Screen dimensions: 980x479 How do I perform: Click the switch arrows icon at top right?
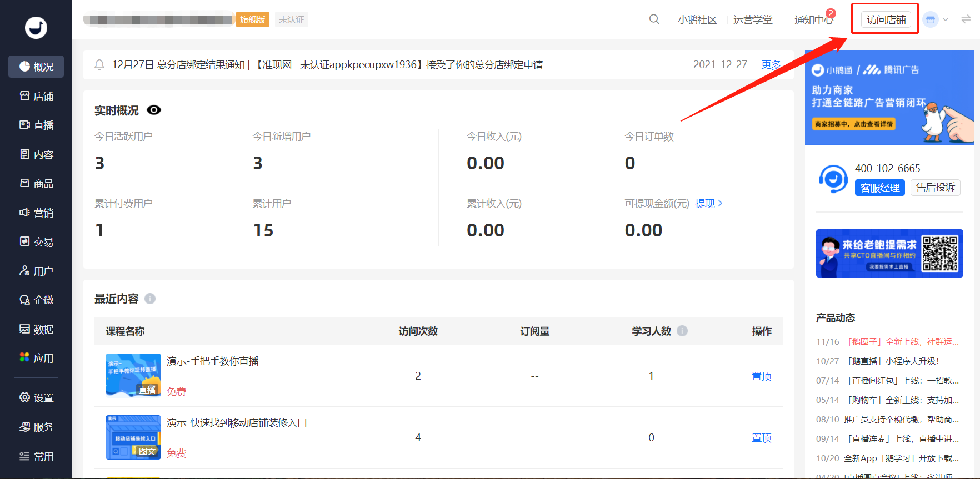tap(966, 19)
